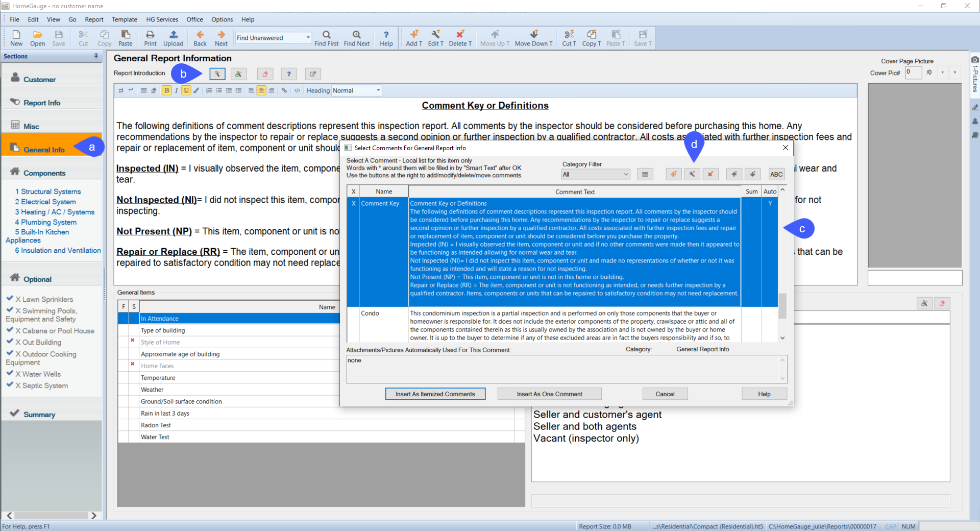This screenshot has width=980, height=531.
Task: Move the selected comment down in the list
Action: click(752, 174)
